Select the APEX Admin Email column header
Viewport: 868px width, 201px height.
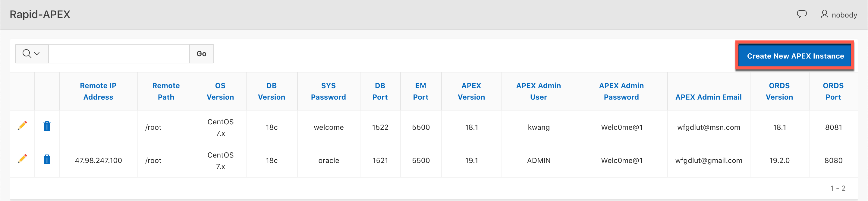pos(708,97)
